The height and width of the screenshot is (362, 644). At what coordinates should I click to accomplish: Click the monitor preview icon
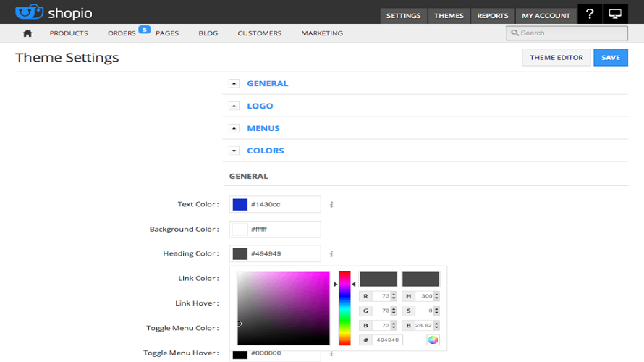pos(615,14)
